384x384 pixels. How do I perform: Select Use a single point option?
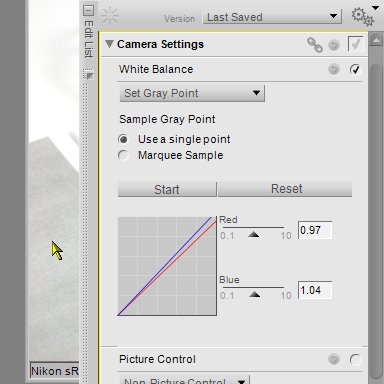[123, 139]
